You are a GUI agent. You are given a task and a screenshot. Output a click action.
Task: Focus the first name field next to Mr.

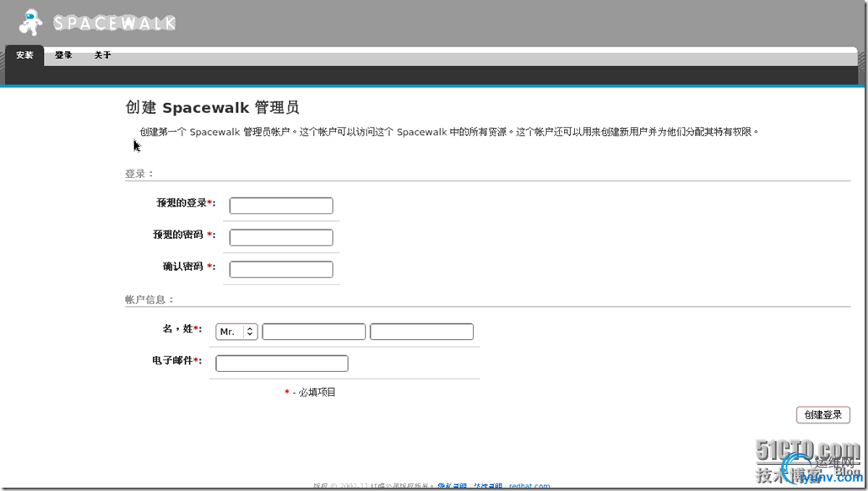[x=313, y=332]
